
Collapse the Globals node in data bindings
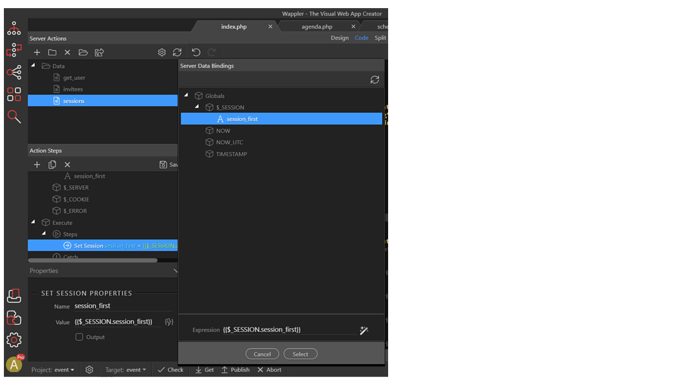(x=186, y=95)
